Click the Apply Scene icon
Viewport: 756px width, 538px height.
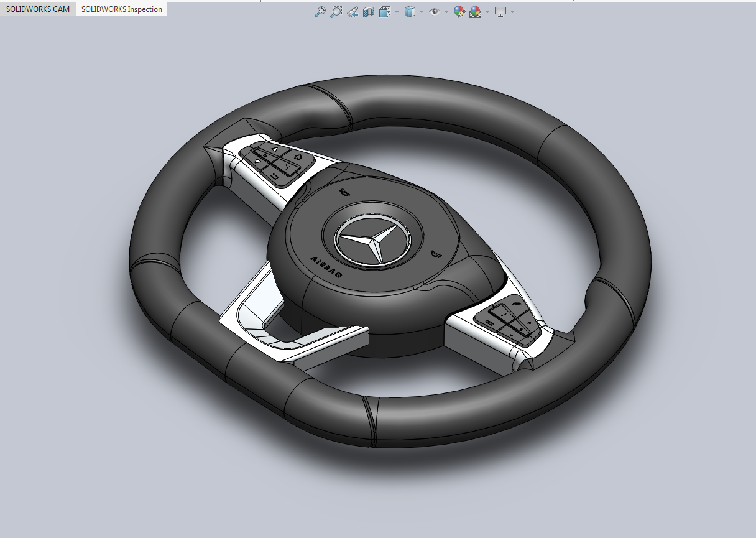476,11
